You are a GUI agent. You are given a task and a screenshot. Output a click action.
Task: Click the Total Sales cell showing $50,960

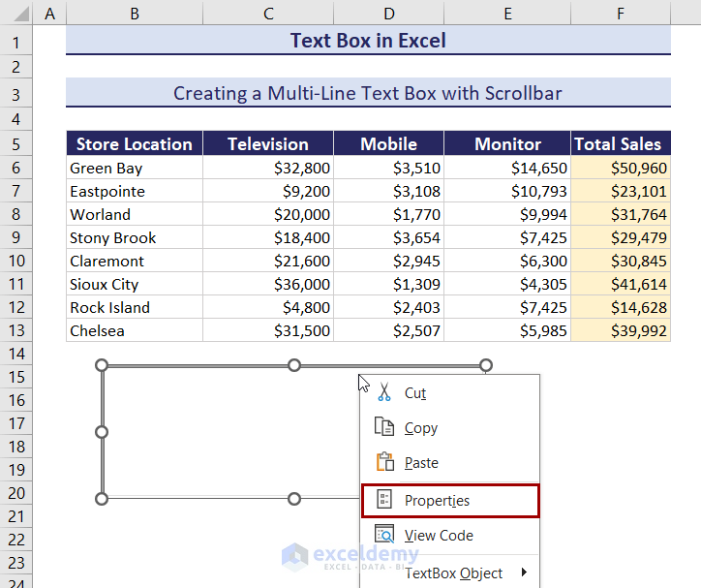(620, 168)
